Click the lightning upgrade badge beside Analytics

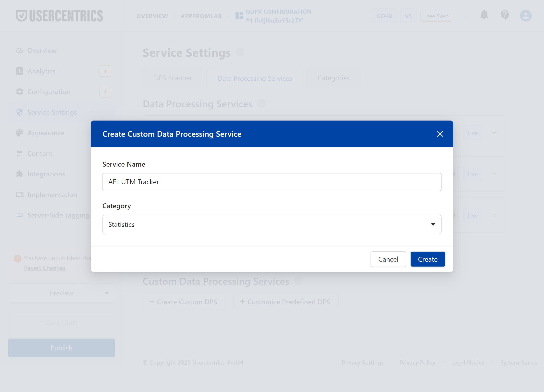(105, 71)
